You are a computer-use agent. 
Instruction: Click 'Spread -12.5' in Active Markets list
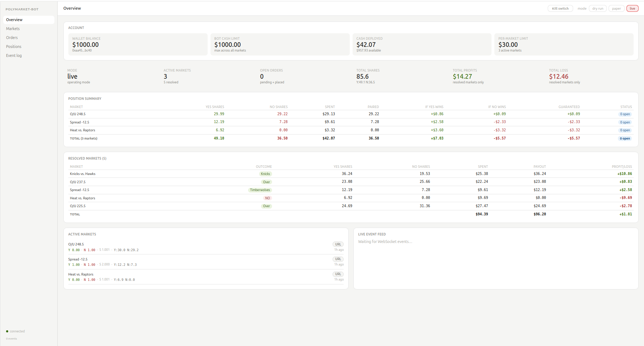tap(78, 259)
